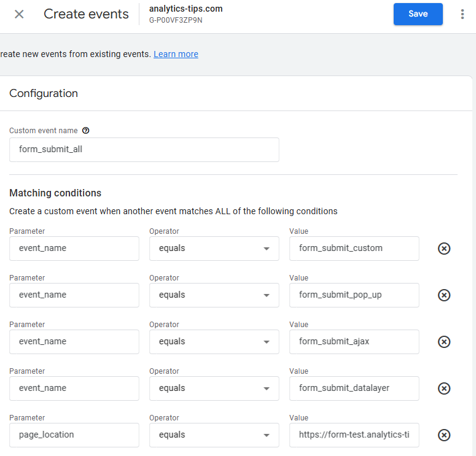Open the Learn more link
The image size is (476, 456).
coord(176,54)
